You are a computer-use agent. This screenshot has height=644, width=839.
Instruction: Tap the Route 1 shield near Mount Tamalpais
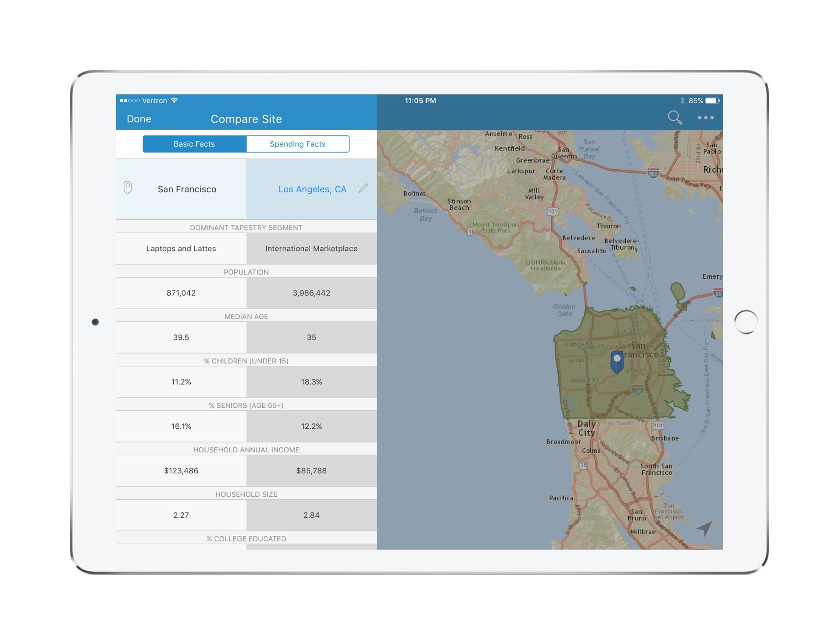point(470,232)
